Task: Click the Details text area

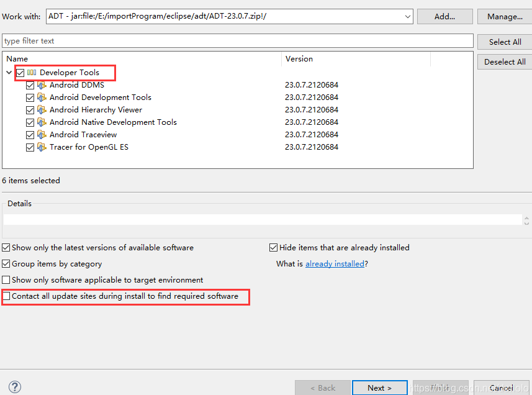Action: point(263,220)
